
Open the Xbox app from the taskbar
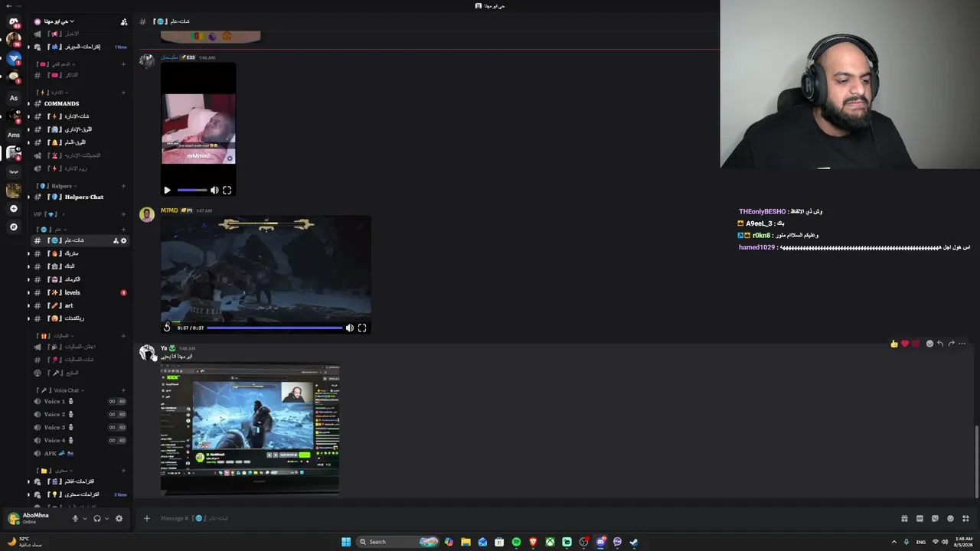(550, 542)
